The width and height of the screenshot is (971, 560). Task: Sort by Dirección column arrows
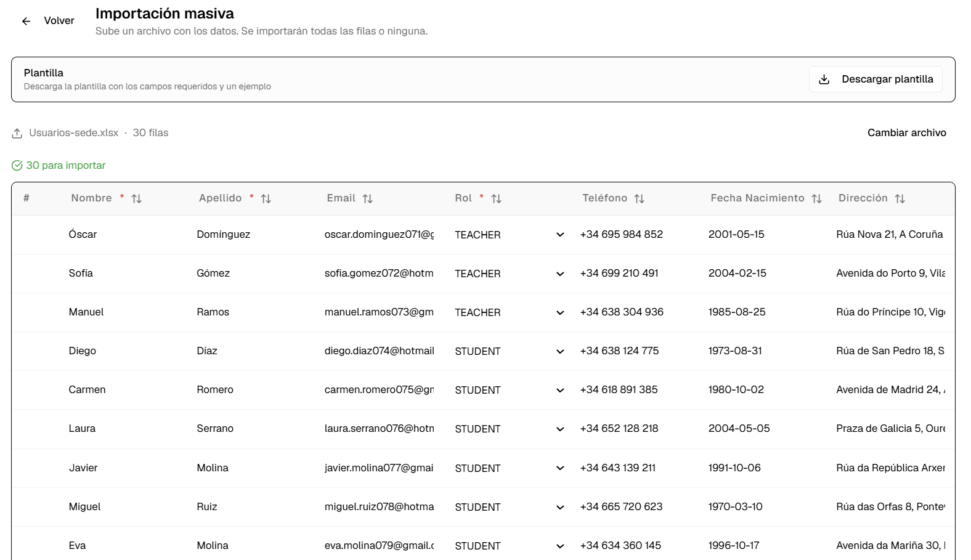tap(900, 198)
